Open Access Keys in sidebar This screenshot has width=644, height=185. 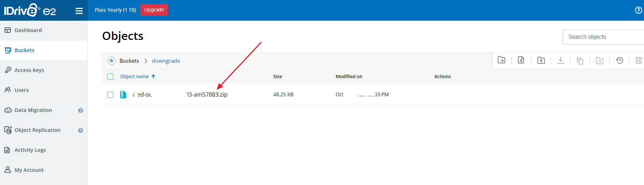coord(29,70)
